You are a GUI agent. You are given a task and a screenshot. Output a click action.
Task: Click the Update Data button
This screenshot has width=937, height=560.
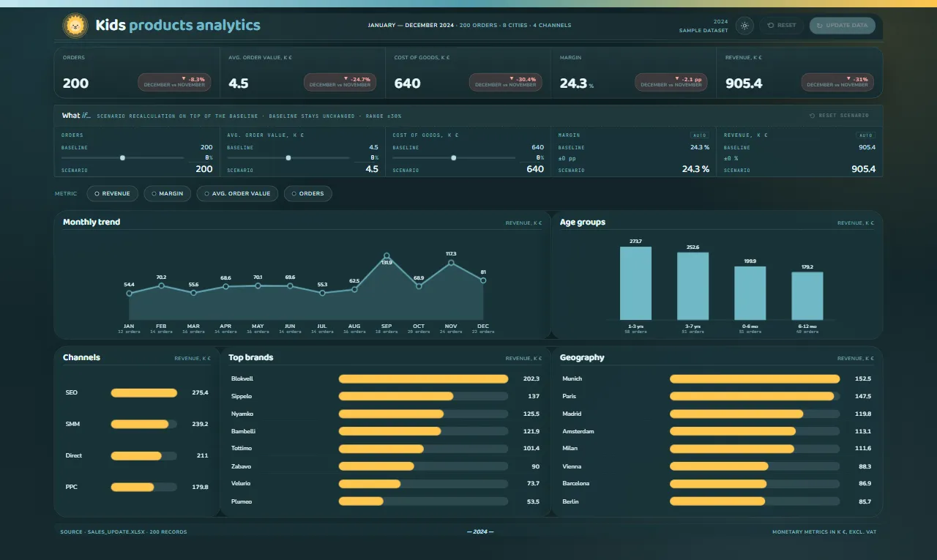(x=843, y=26)
